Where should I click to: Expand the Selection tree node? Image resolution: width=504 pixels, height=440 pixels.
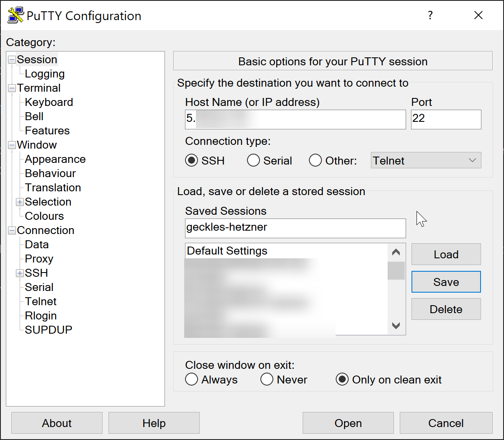tap(20, 202)
